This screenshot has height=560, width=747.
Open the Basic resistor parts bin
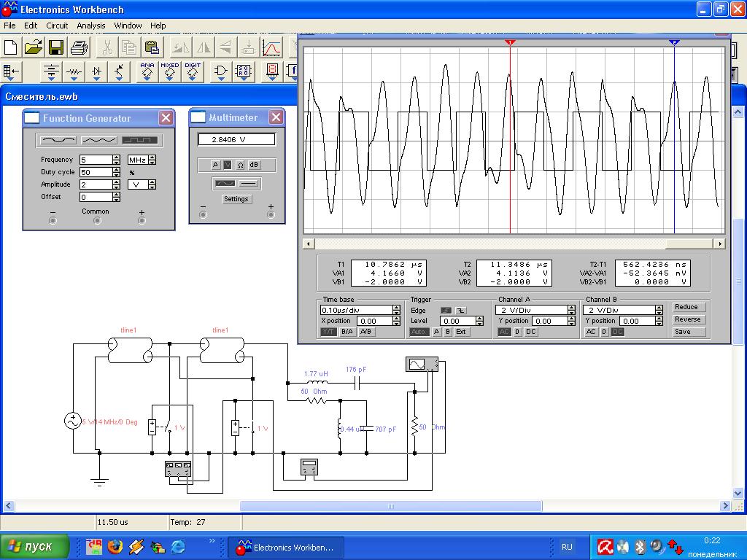[x=74, y=71]
